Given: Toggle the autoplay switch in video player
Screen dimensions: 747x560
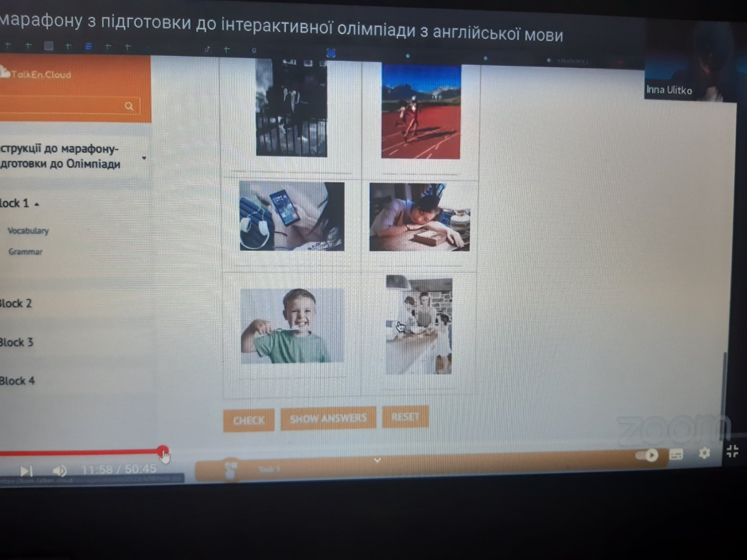Looking at the screenshot, I should click(x=647, y=455).
